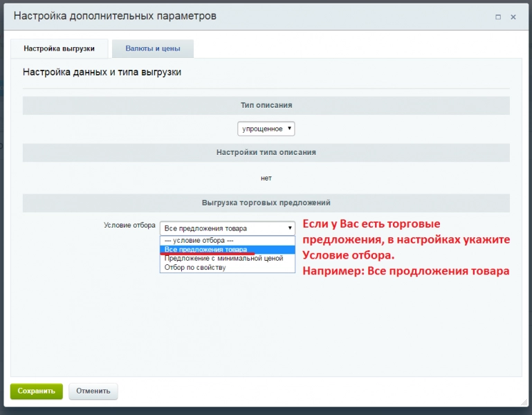Click the dialog's resize grip handle
Viewport: 532px width, 415px height.
pos(524,402)
